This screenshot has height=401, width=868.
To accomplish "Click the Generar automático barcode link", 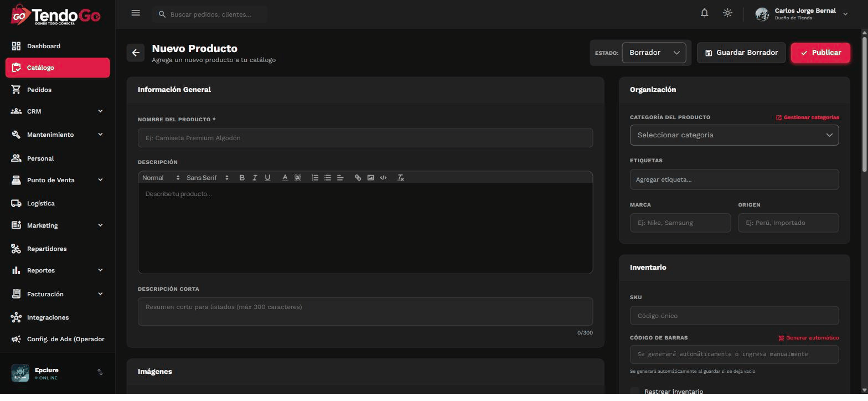I will [809, 338].
